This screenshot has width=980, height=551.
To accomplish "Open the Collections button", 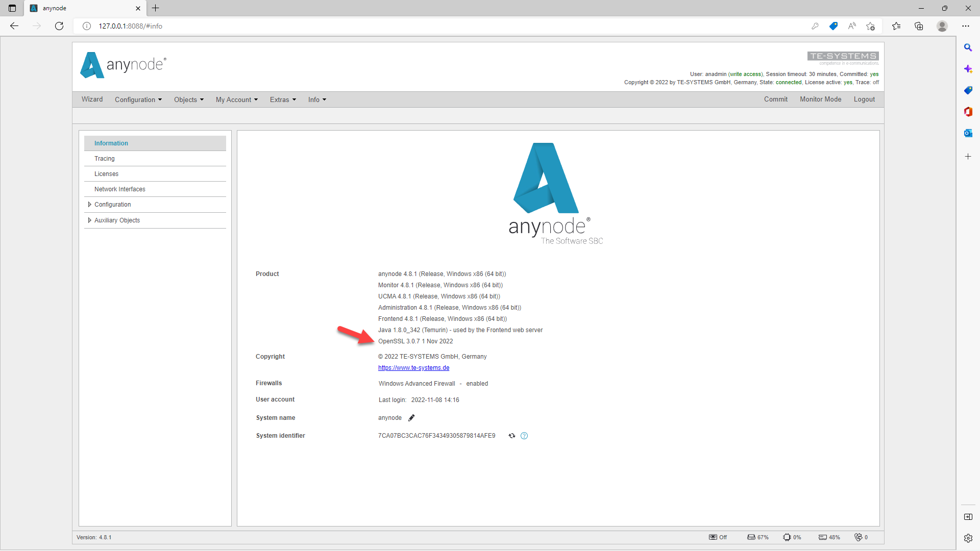I will [x=919, y=26].
